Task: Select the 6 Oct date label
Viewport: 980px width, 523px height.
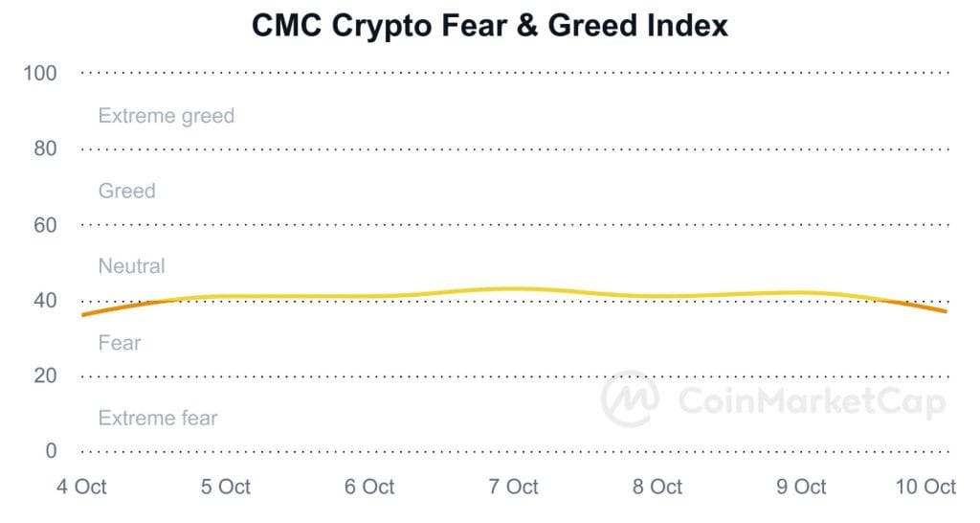Action: [x=369, y=487]
